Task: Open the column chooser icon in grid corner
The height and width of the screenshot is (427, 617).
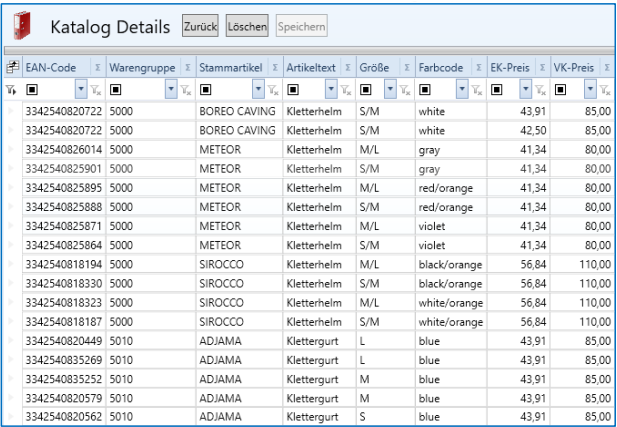Action: coord(12,67)
